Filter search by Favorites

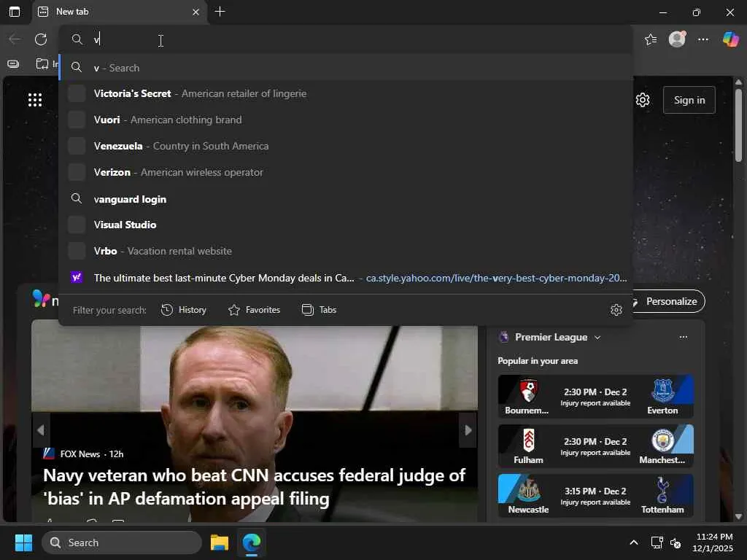click(255, 310)
